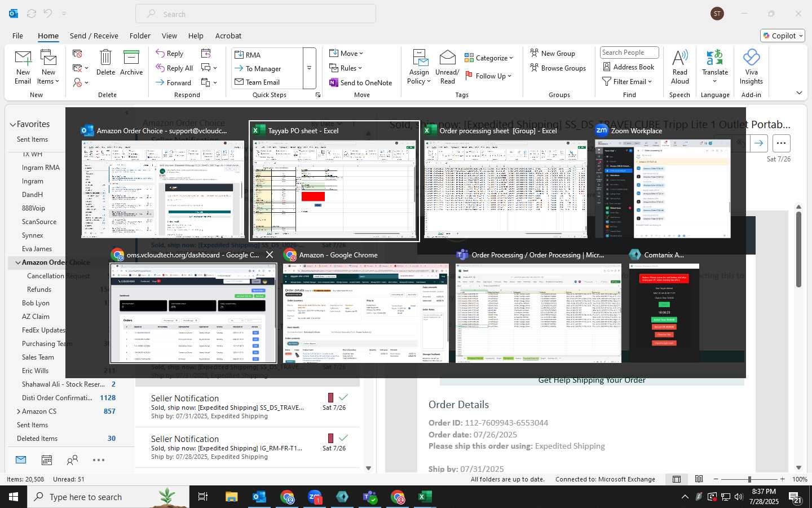Screen dimensions: 812x508
Task: Expand the Quick Steps gallery arrow
Action: [x=309, y=68]
